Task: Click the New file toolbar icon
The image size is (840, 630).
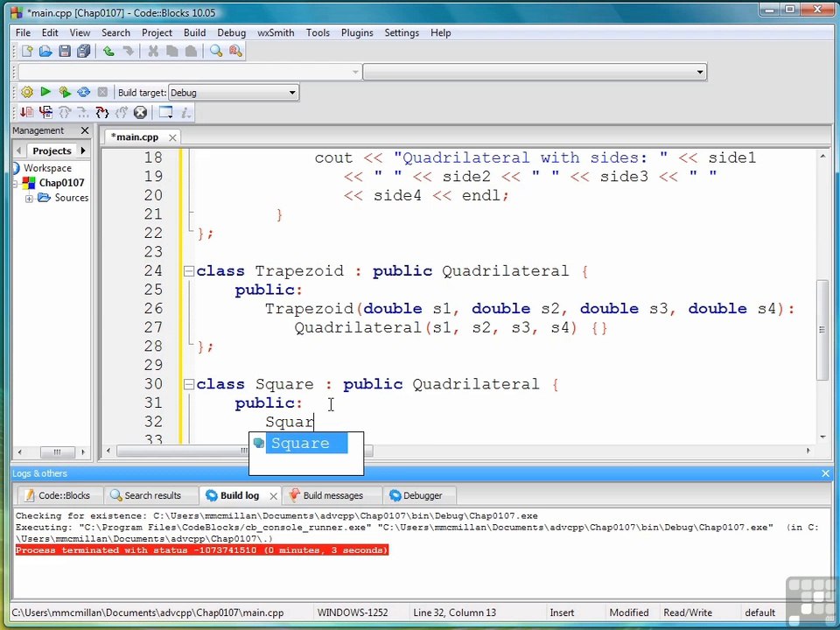Action: click(x=27, y=52)
